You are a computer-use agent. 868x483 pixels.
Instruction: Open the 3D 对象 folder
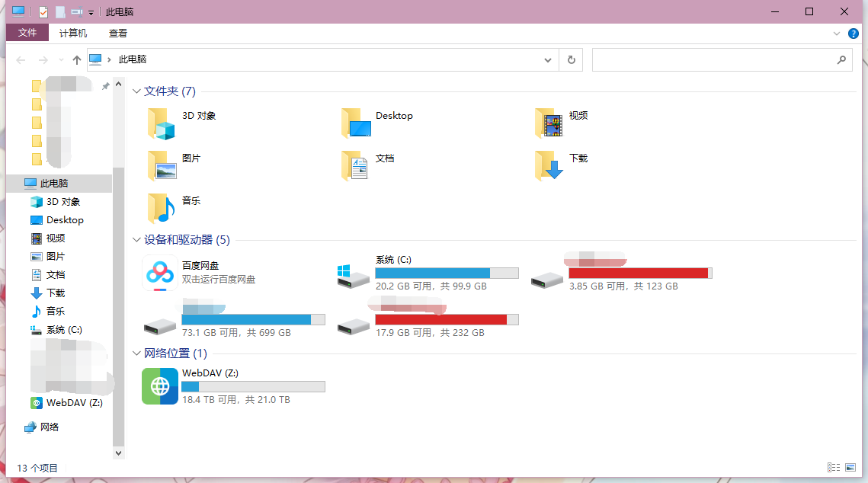(x=161, y=123)
